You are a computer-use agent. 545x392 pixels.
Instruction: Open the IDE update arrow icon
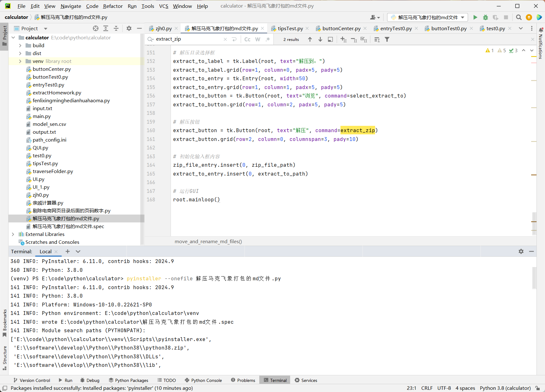[x=529, y=17]
